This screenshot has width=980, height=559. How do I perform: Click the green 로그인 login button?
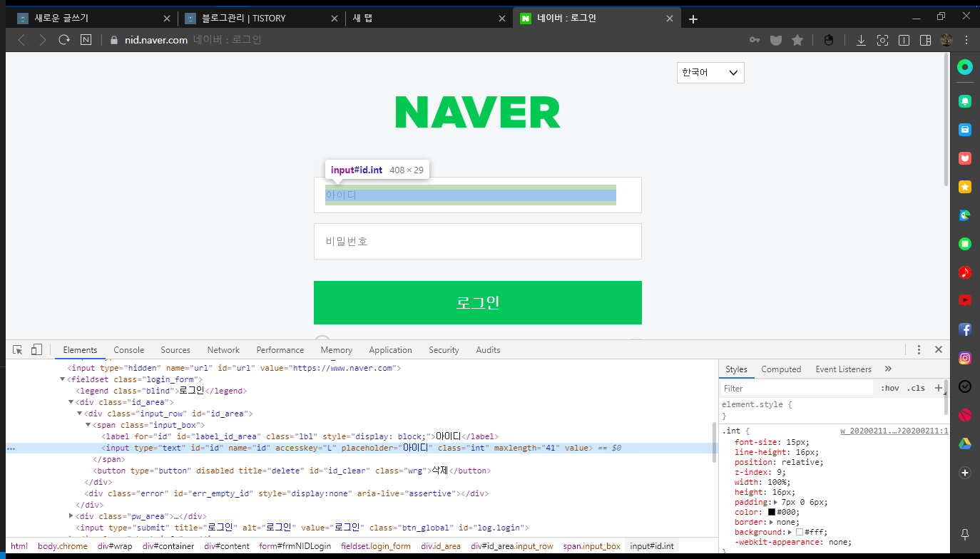tap(478, 302)
